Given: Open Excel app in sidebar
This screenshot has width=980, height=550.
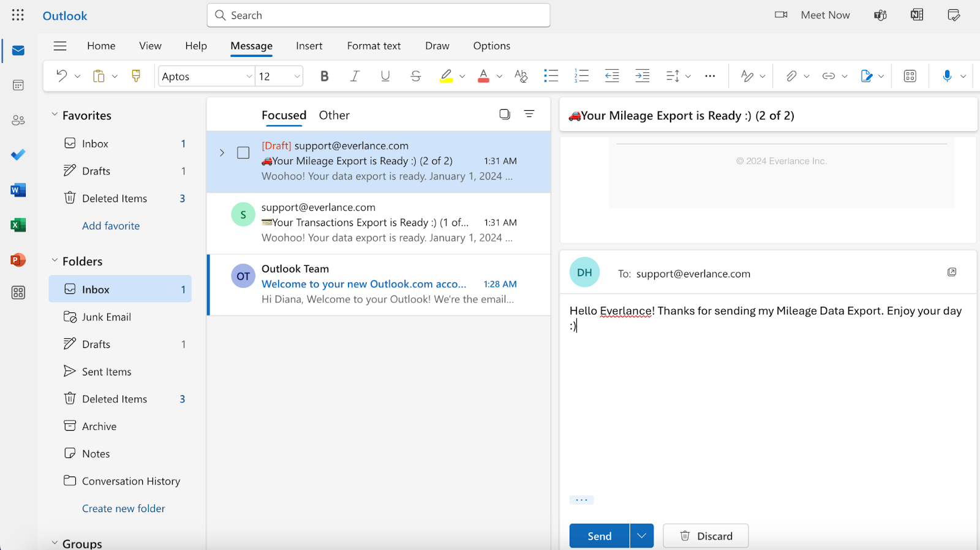Looking at the screenshot, I should point(18,225).
